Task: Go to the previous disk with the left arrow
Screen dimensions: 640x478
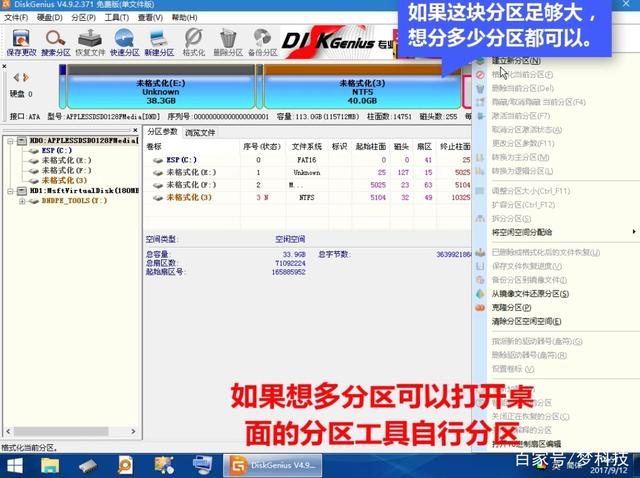Action: pyautogui.click(x=16, y=77)
